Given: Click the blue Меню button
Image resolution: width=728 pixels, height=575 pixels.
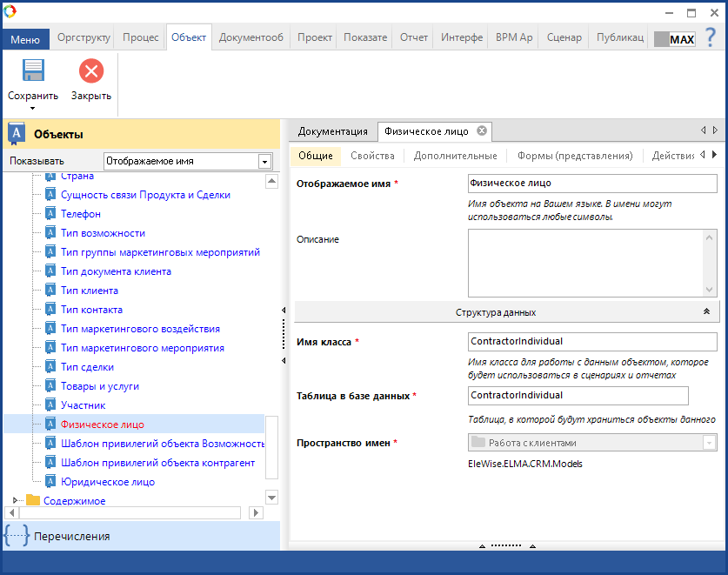Looking at the screenshot, I should pos(25,40).
